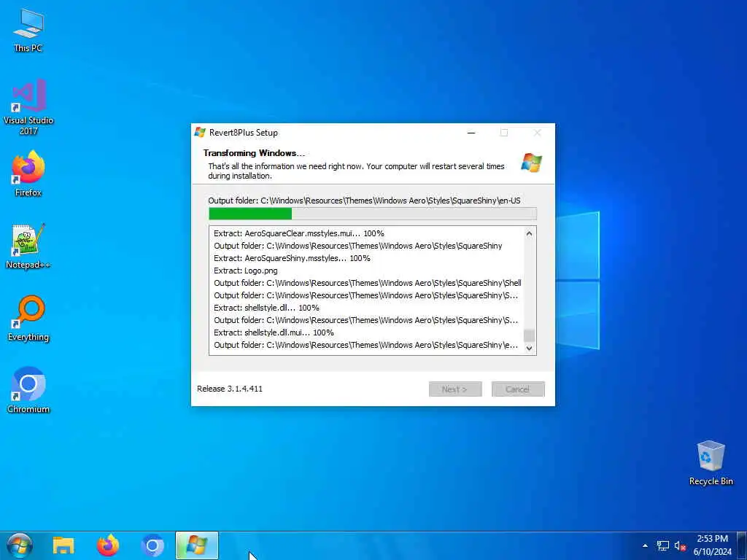Open File Explorer from taskbar
The width and height of the screenshot is (747, 560).
(x=63, y=545)
